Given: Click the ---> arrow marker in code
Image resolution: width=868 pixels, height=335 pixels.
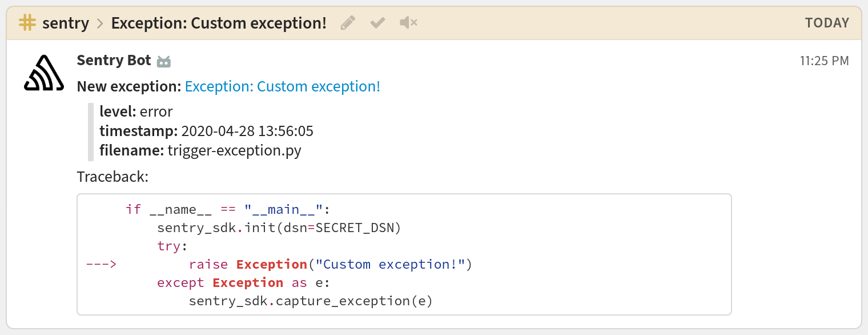Looking at the screenshot, I should (x=102, y=264).
